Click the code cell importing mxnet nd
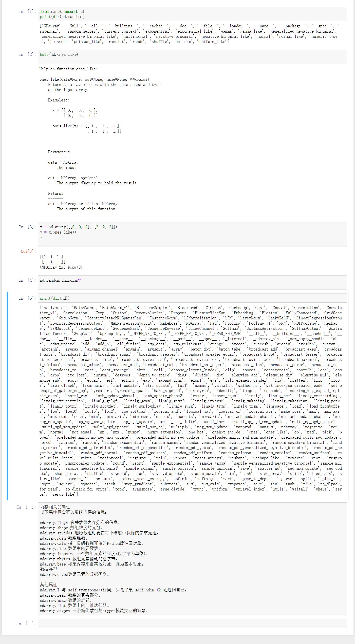Viewport: 355px width, 644px height. (192, 14)
